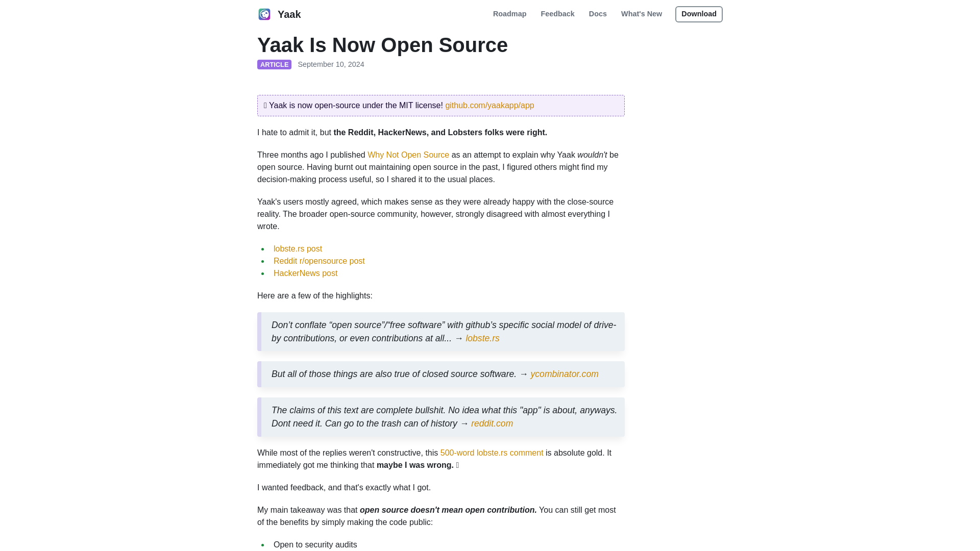Image resolution: width=980 pixels, height=551 pixels.
Task: Click the ARTICLE tag badge icon
Action: pos(274,64)
